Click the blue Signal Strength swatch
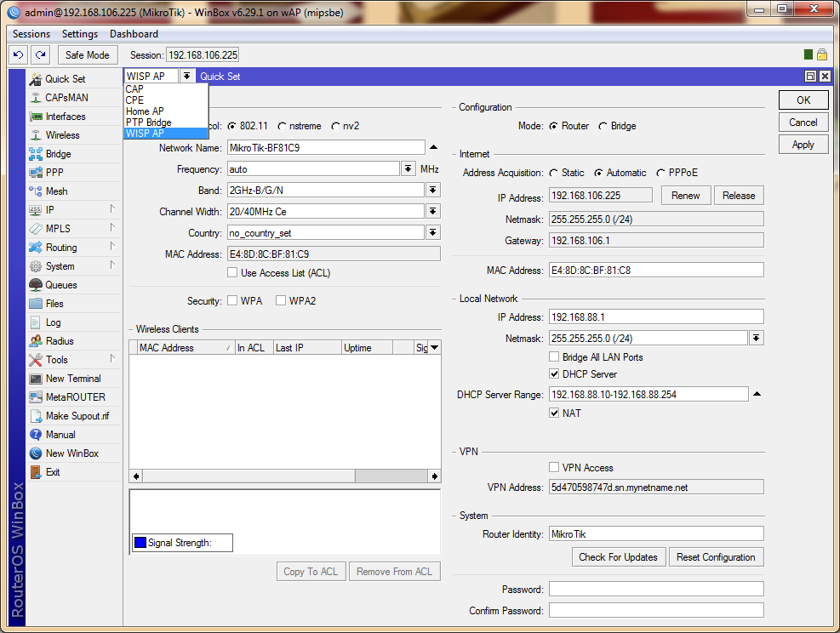Viewport: 840px width, 633px height. click(x=140, y=543)
